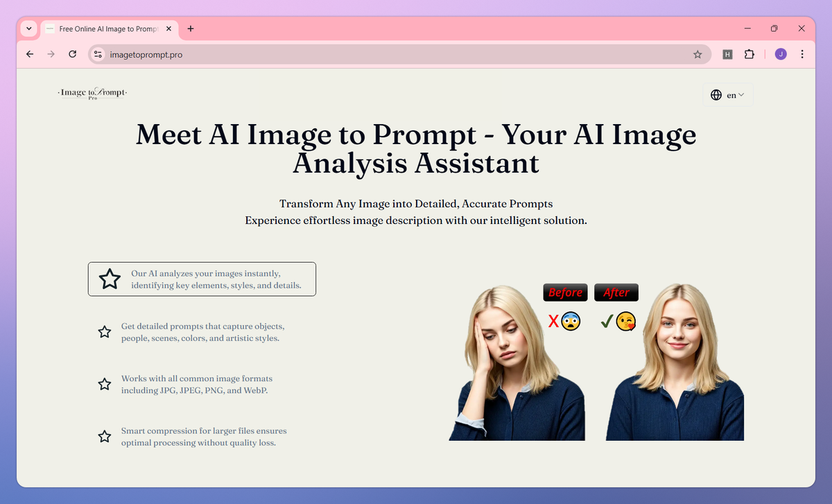Click the Image to Prompt Pro logo
The width and height of the screenshot is (832, 504).
pos(91,92)
